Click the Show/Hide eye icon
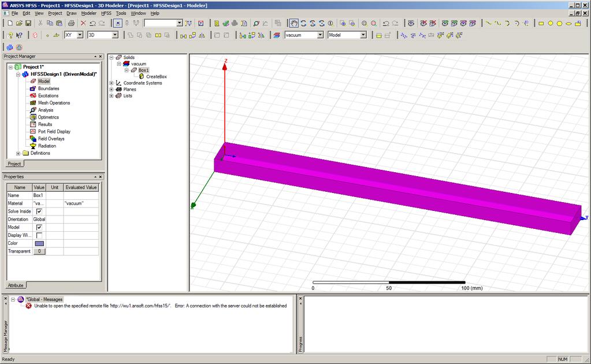This screenshot has width=591, height=364. (x=411, y=23)
